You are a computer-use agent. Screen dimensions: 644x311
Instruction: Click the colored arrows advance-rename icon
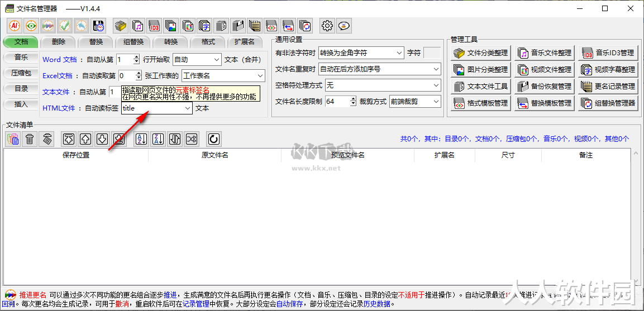49,26
